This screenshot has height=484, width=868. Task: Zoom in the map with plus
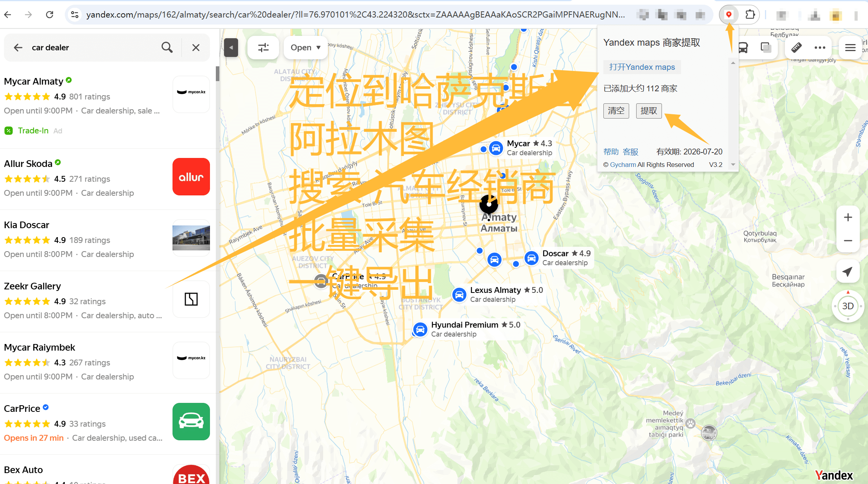tap(848, 217)
